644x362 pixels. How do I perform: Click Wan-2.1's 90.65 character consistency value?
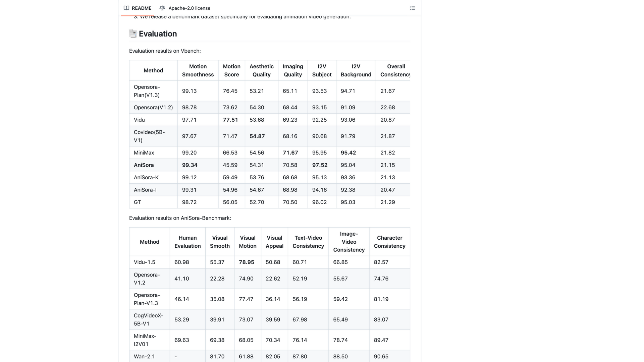click(381, 357)
